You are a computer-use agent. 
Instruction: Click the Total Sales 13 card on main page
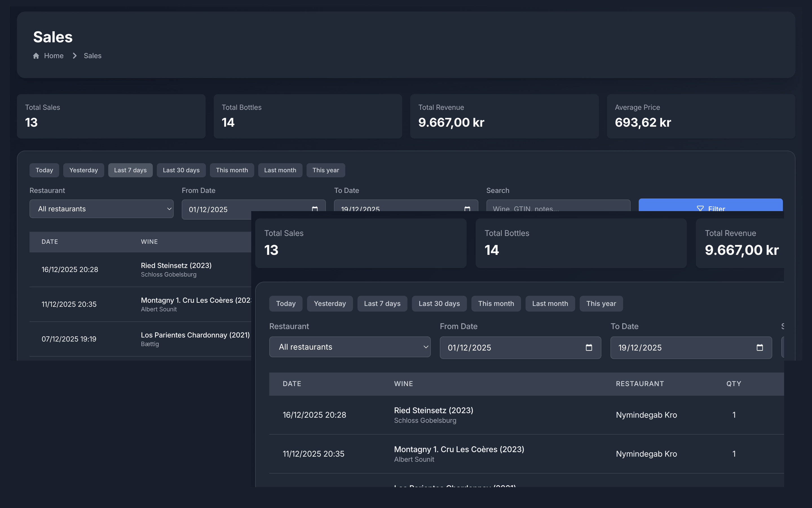point(111,116)
